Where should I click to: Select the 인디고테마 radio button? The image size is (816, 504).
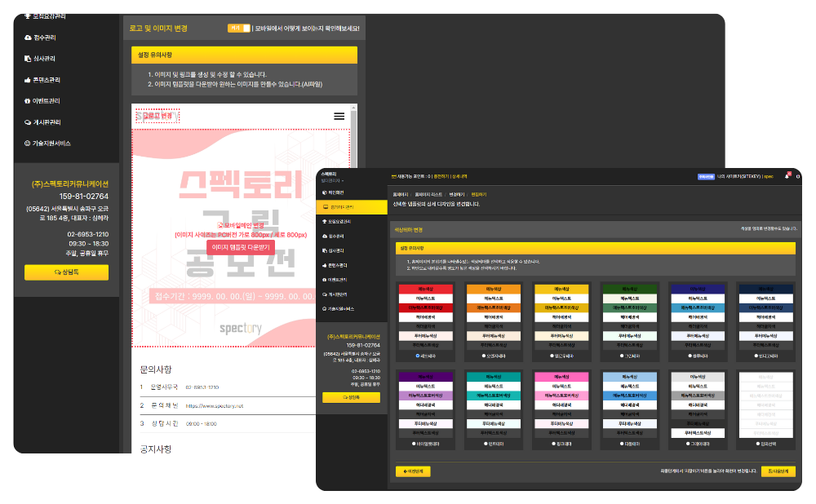756,356
